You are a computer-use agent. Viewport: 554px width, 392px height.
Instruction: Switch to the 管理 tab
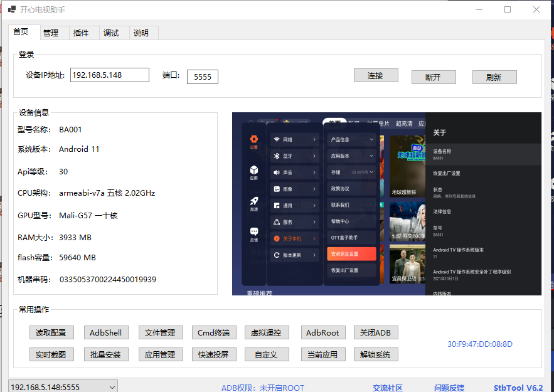point(51,33)
